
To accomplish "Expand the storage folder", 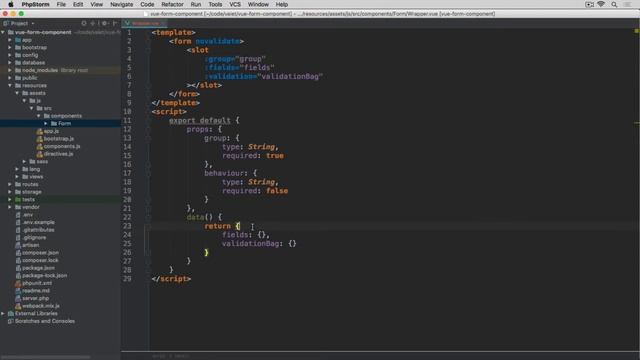I will tap(10, 192).
